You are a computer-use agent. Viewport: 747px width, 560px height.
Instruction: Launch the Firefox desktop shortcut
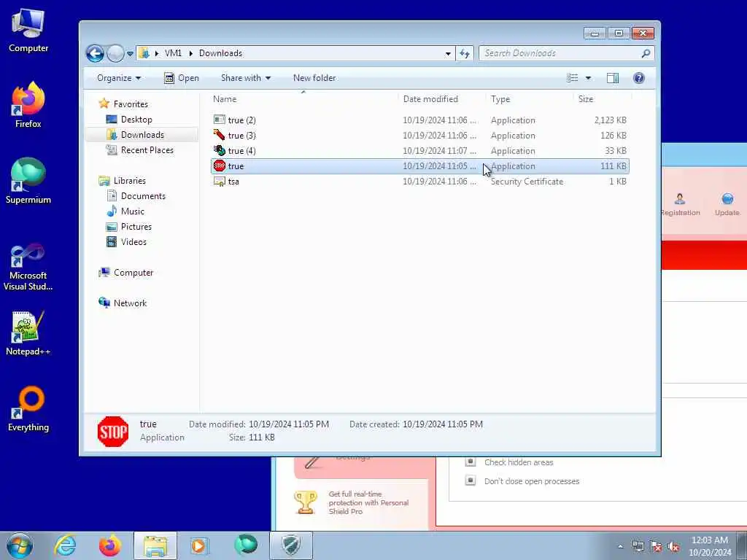[x=28, y=105]
